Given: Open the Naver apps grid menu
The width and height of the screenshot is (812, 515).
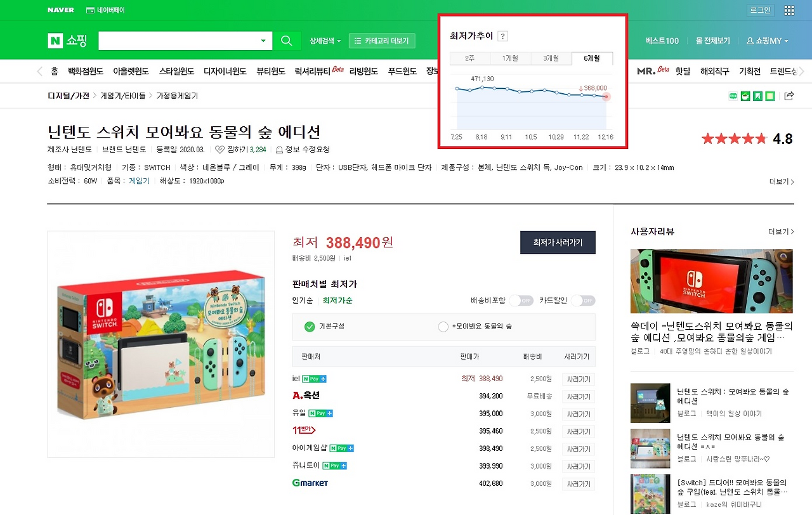Looking at the screenshot, I should click(789, 10).
